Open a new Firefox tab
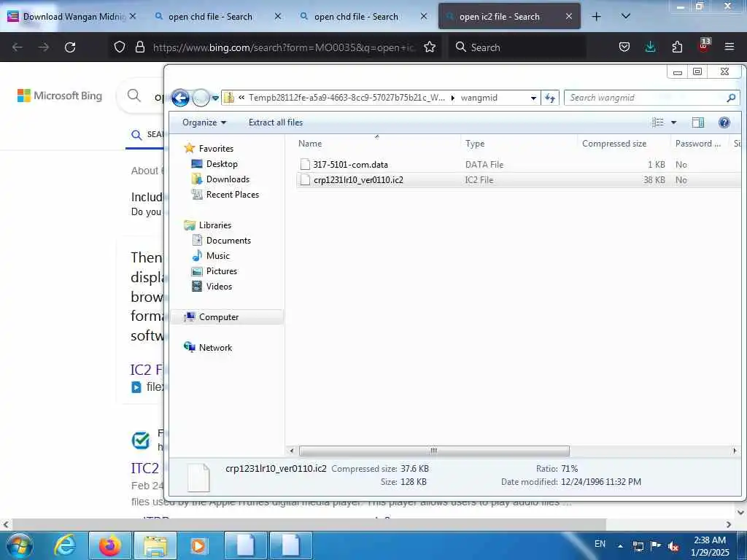747x560 pixels. pyautogui.click(x=596, y=17)
